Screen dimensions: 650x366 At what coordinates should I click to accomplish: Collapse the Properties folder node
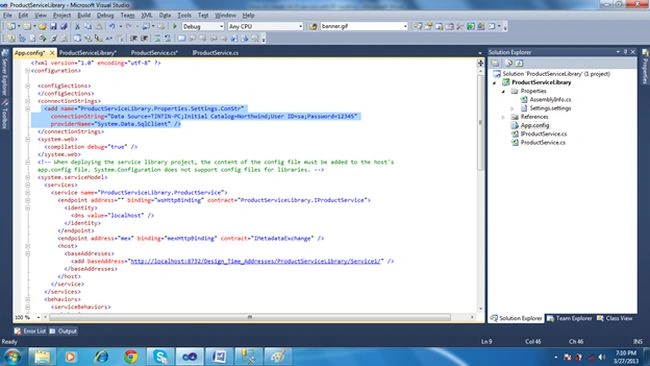[x=503, y=91]
